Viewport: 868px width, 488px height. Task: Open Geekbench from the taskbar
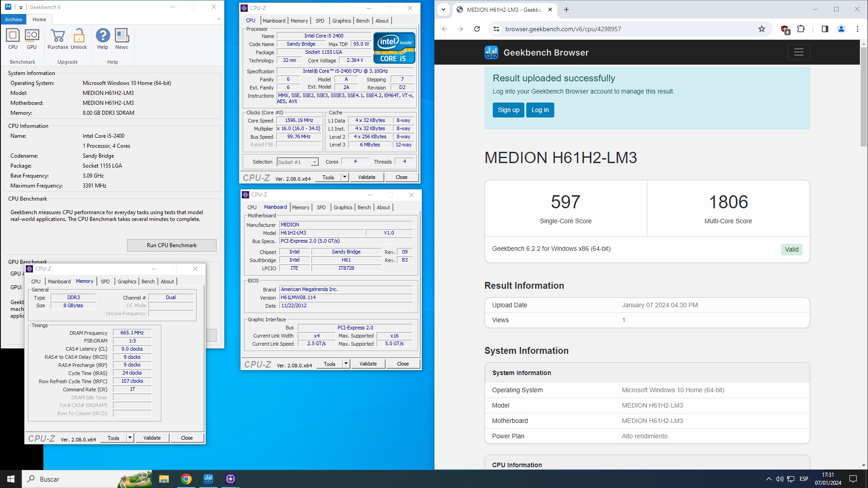[208, 479]
